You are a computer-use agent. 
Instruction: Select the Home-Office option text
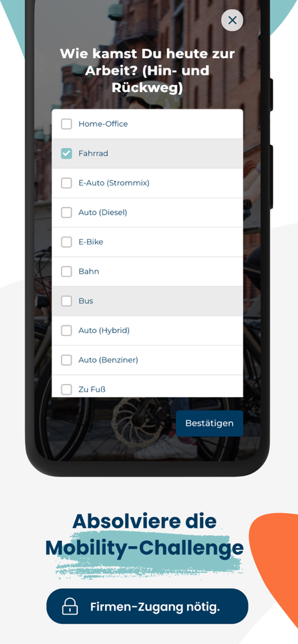[103, 124]
